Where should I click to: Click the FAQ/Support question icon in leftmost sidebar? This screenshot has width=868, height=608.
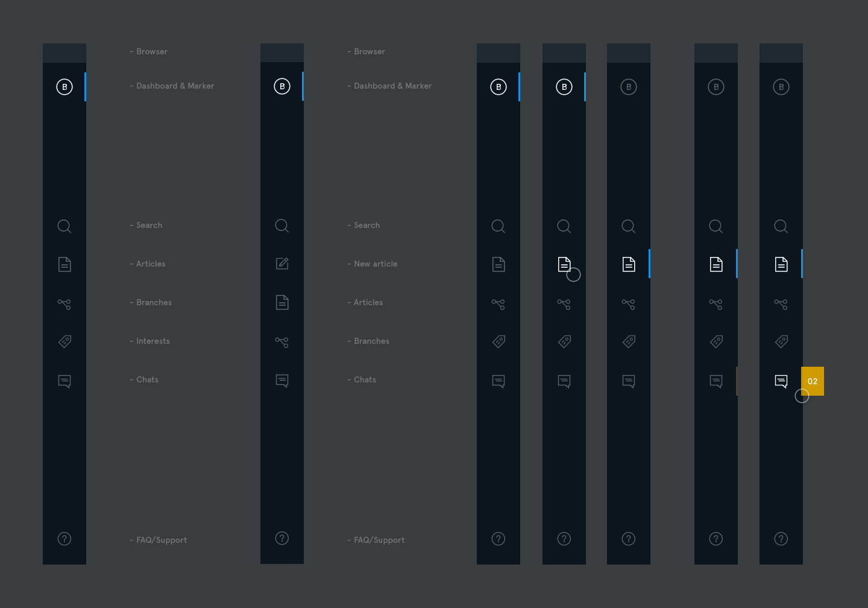(x=64, y=539)
